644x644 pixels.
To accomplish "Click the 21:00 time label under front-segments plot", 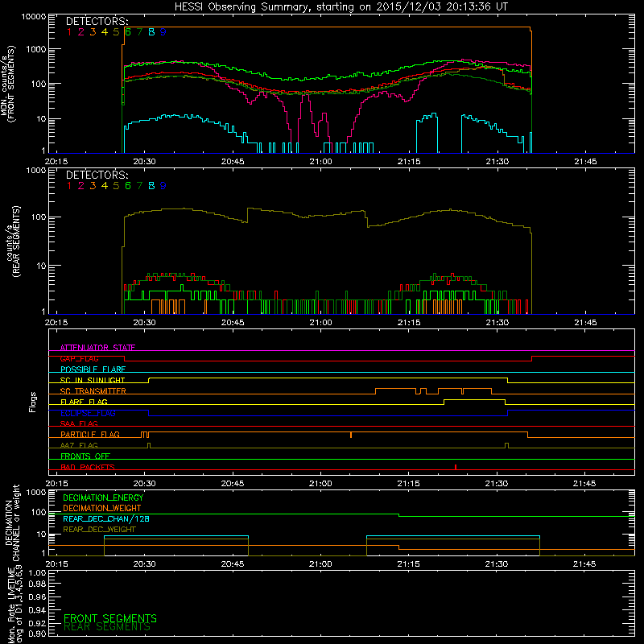I will tap(320, 162).
